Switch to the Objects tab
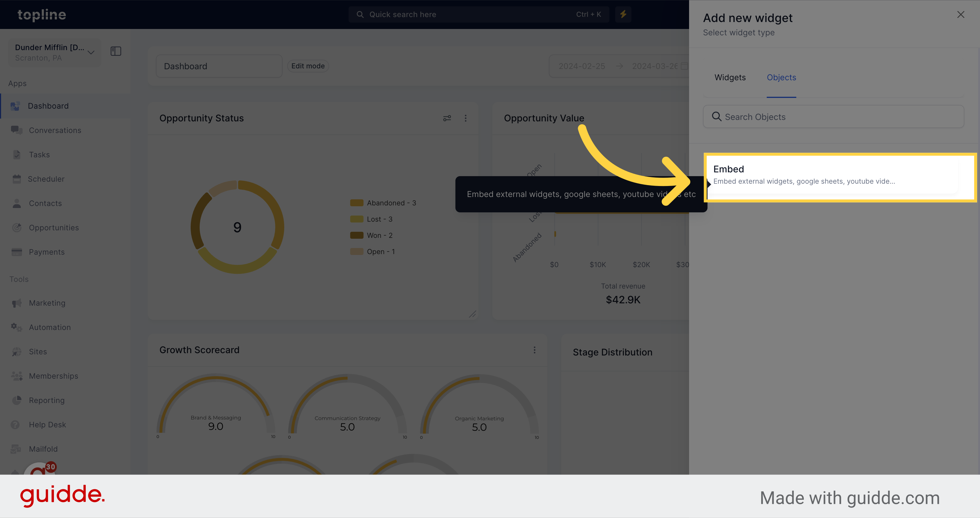 (x=781, y=77)
